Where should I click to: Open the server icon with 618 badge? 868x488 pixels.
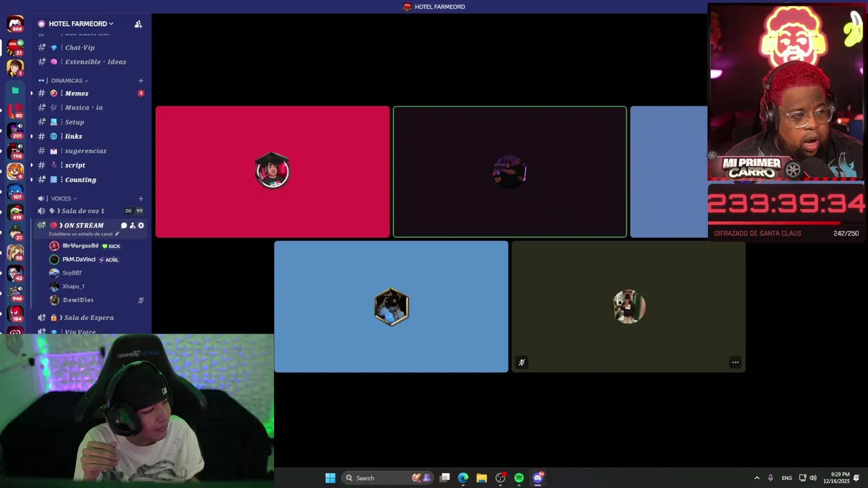pos(15,212)
